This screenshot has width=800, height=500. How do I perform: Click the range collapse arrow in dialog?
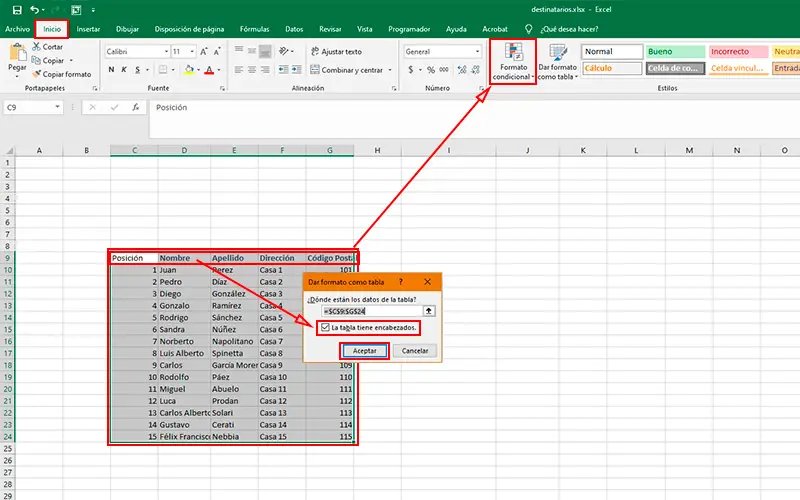coord(429,312)
